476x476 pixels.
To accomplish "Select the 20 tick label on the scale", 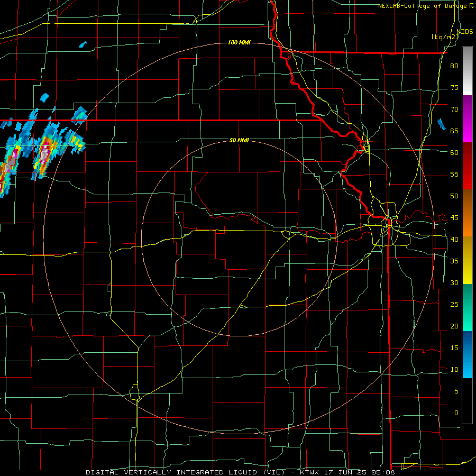I will [454, 326].
